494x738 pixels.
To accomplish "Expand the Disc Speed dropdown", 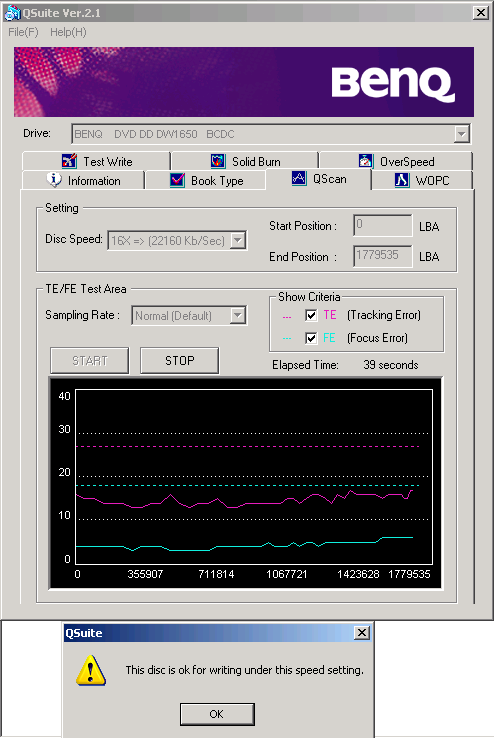I will [238, 241].
